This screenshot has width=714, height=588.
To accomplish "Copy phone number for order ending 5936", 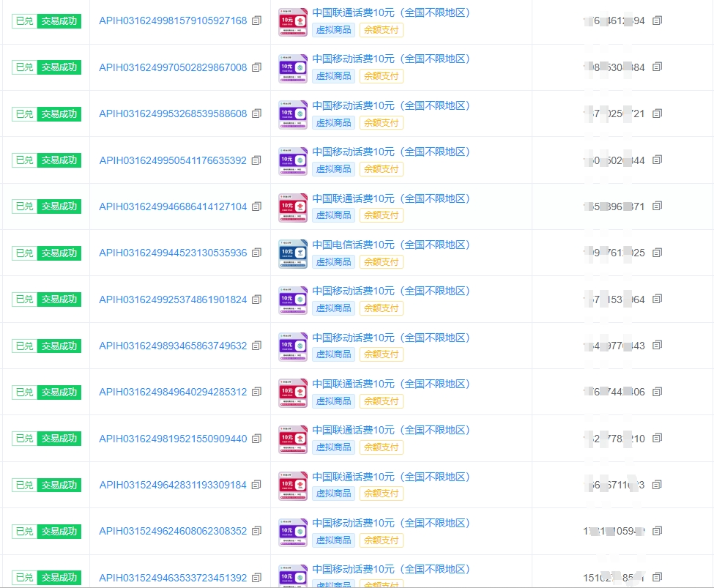I will pyautogui.click(x=657, y=253).
